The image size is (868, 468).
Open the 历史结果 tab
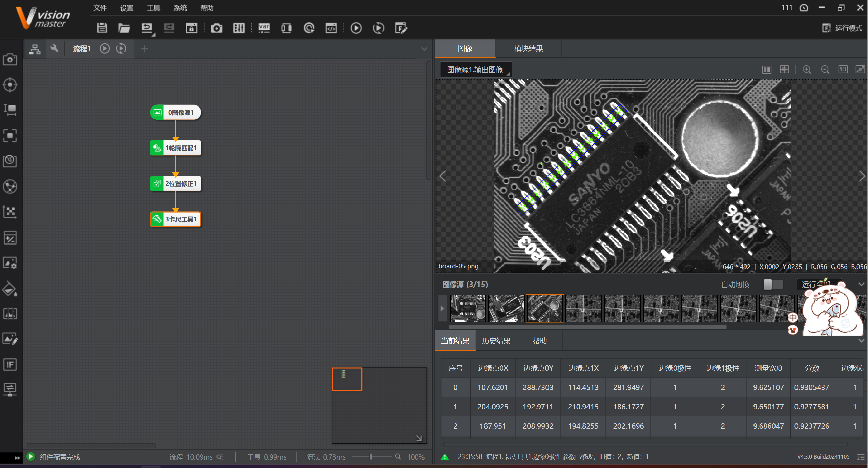point(496,341)
